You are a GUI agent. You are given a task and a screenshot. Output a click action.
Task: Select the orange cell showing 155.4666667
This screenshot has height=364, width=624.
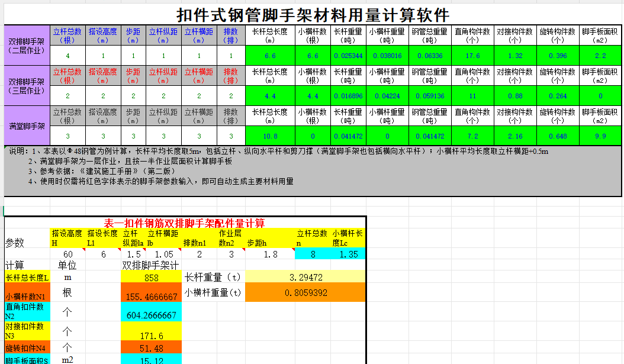point(151,293)
